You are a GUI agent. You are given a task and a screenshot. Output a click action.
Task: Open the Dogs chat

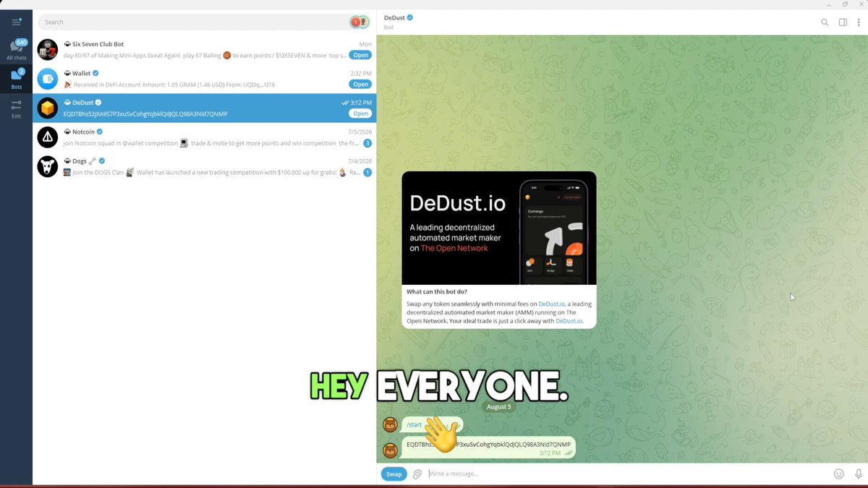205,166
